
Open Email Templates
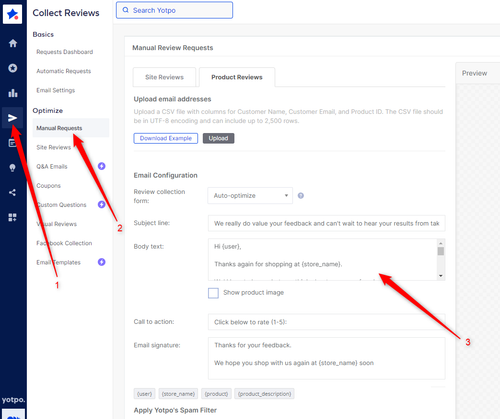coord(58,262)
